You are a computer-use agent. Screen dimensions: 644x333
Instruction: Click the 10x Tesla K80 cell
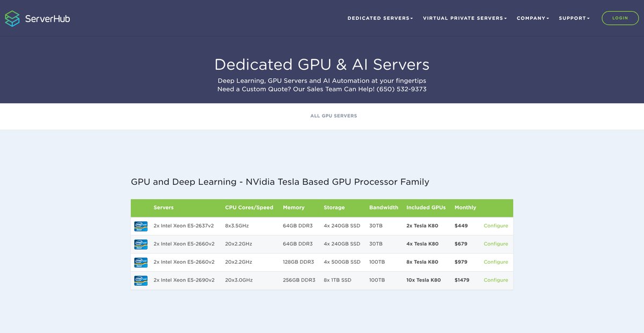[423, 280]
